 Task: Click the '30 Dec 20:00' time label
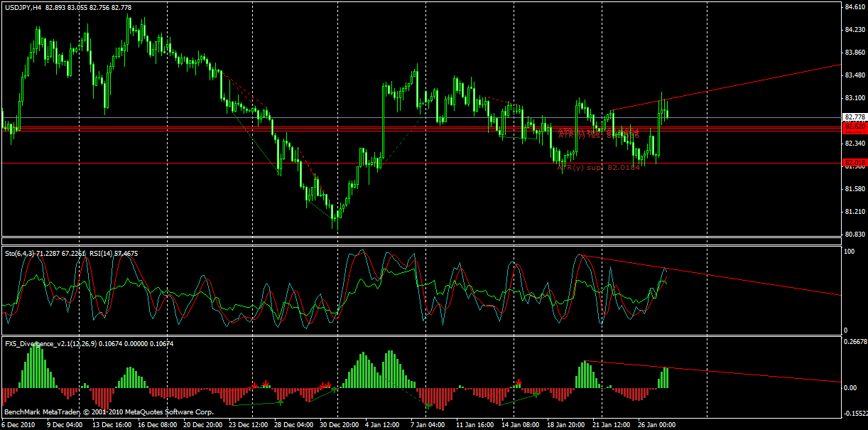pos(340,424)
